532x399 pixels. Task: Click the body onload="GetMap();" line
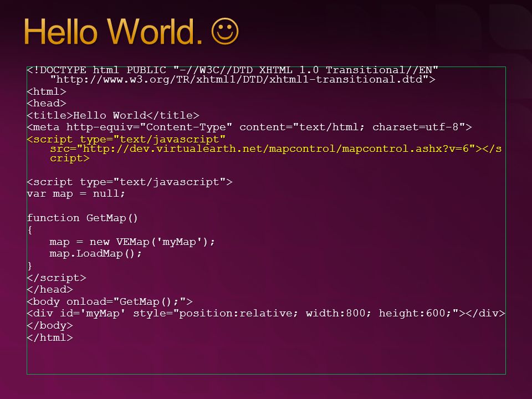point(110,301)
